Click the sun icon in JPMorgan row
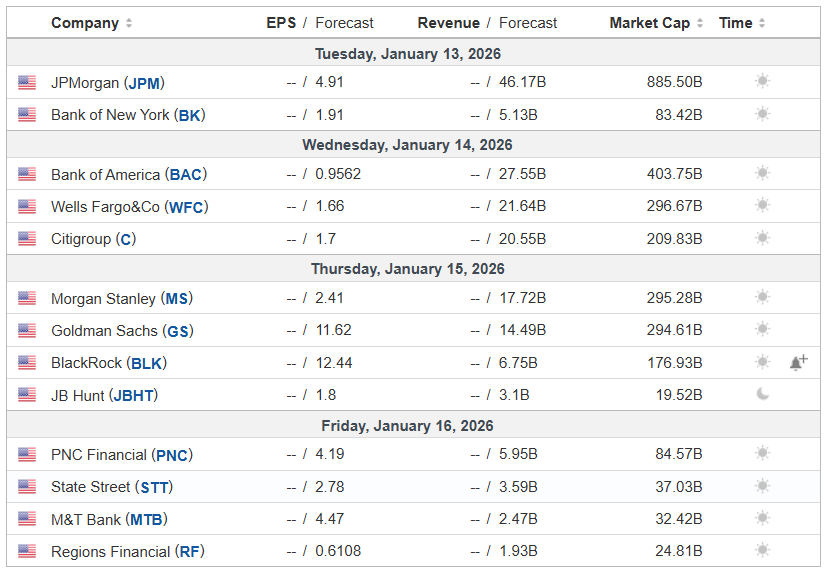Image resolution: width=828 pixels, height=573 pixels. tap(763, 82)
